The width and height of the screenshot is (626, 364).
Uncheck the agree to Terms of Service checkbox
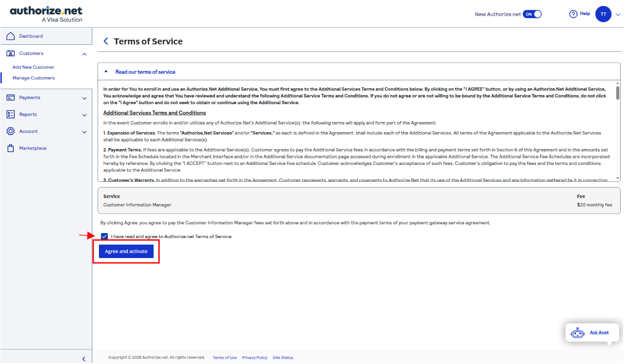(x=104, y=236)
